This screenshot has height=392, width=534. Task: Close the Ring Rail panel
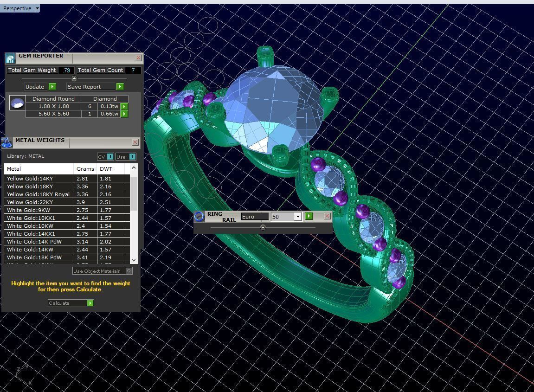click(327, 216)
